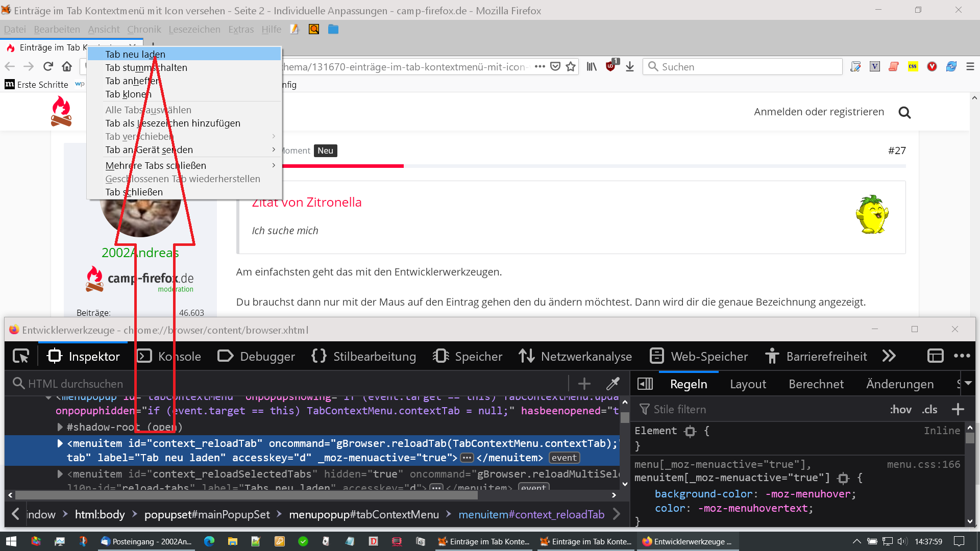
Task: Click 'Anmelden oder registrieren' link
Action: click(x=819, y=112)
